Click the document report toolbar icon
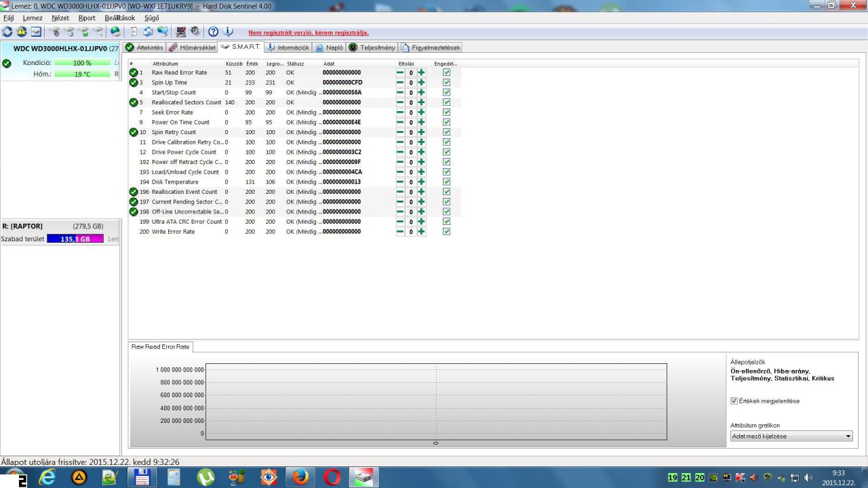Image resolution: width=868 pixels, height=488 pixels. [x=134, y=32]
